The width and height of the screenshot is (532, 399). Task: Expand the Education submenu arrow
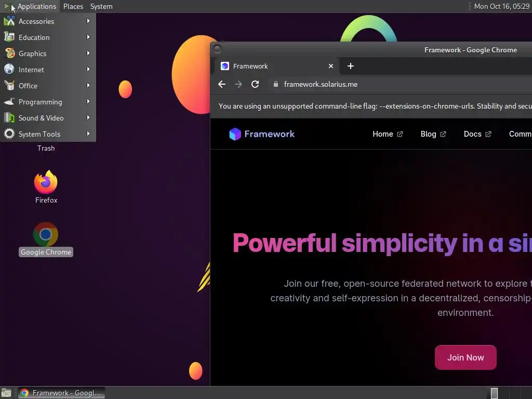click(x=88, y=37)
